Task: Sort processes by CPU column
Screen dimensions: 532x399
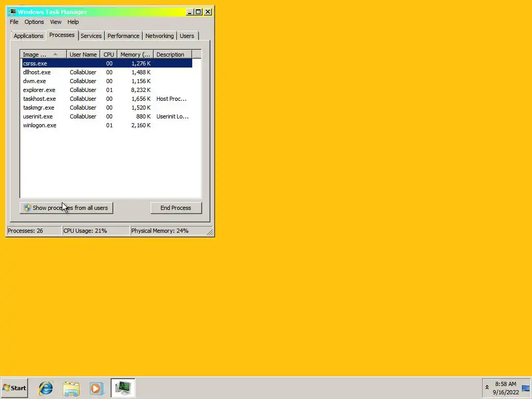Action: [109, 54]
